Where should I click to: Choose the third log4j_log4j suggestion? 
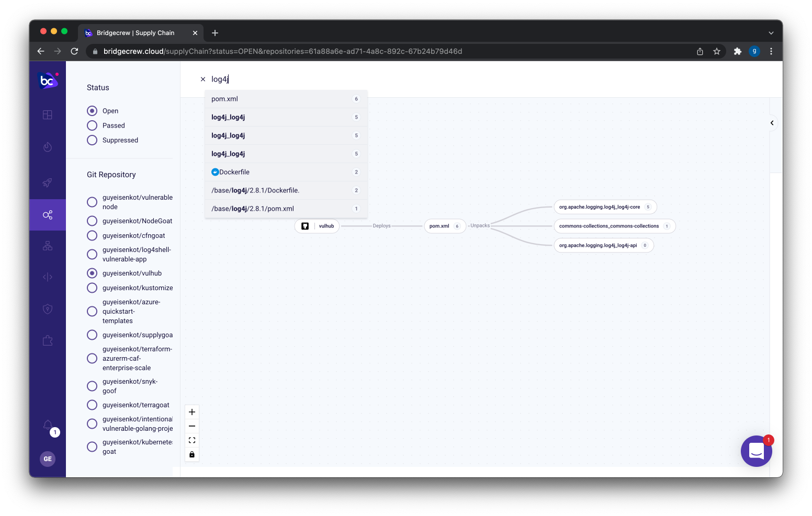point(286,154)
